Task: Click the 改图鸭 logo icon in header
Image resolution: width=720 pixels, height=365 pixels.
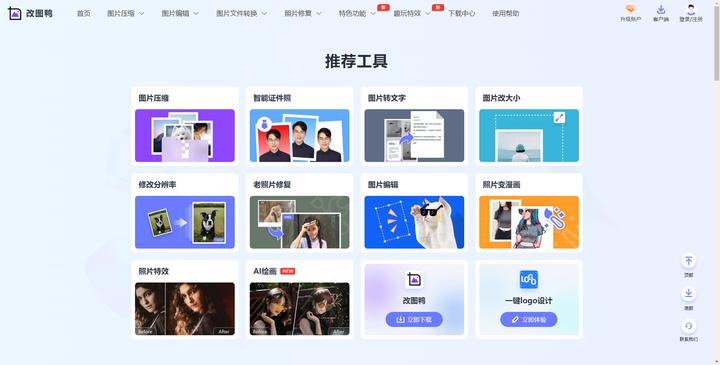Action: pyautogui.click(x=14, y=13)
